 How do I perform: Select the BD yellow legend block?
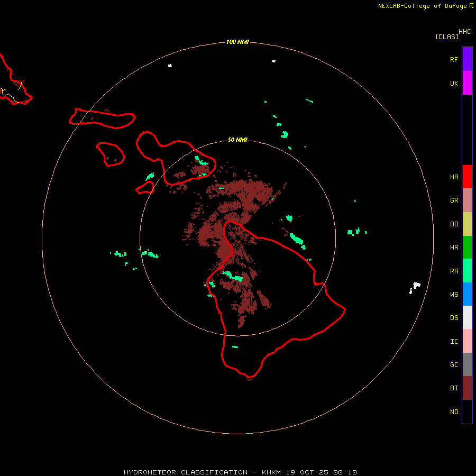467,224
